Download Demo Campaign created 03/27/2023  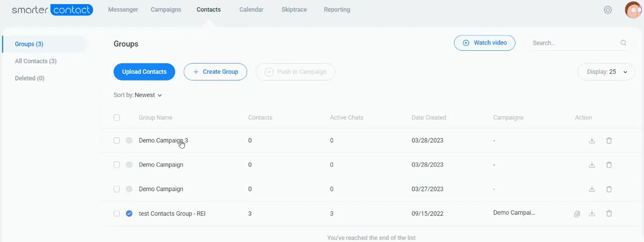(592, 189)
